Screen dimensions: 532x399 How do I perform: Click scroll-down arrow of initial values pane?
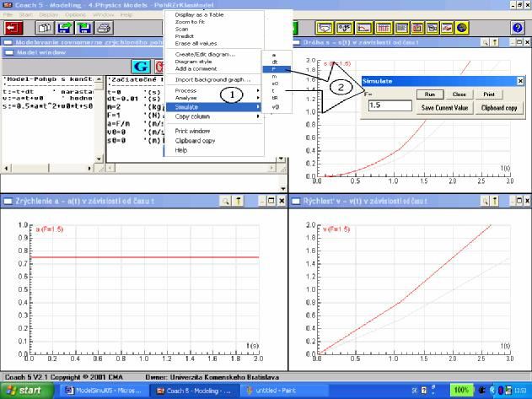pos(282,159)
